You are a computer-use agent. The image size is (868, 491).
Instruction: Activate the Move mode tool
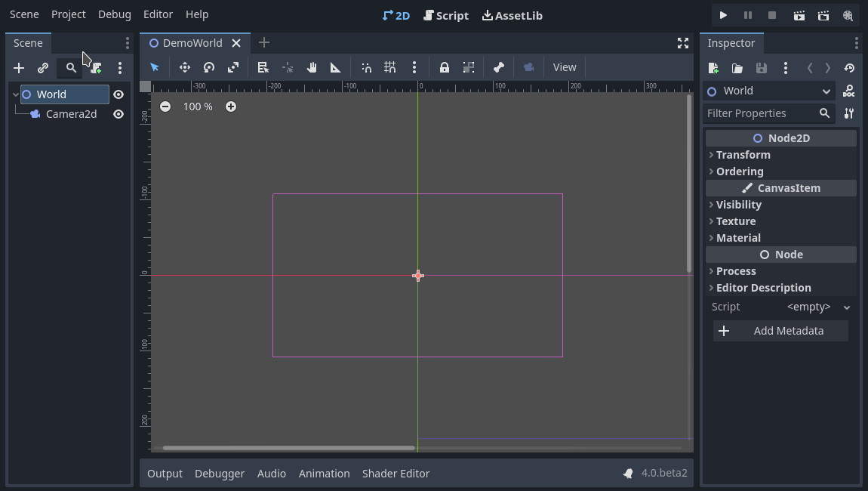[x=184, y=67]
